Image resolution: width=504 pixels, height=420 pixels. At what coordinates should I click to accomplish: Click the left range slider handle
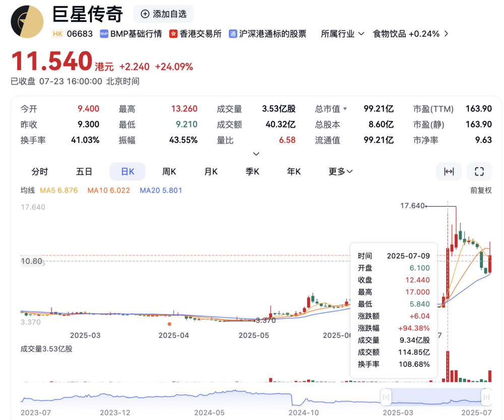pos(386,397)
